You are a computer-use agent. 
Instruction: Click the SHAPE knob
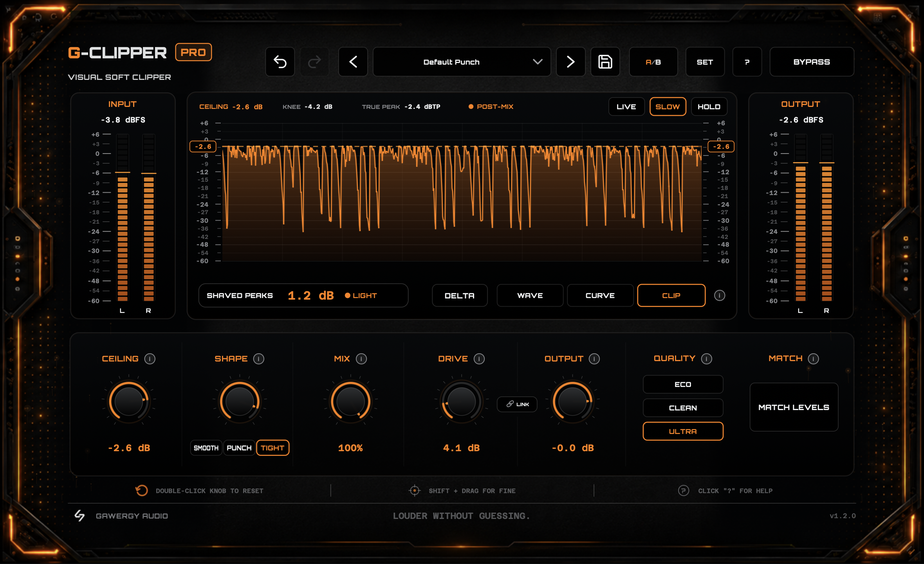click(239, 401)
